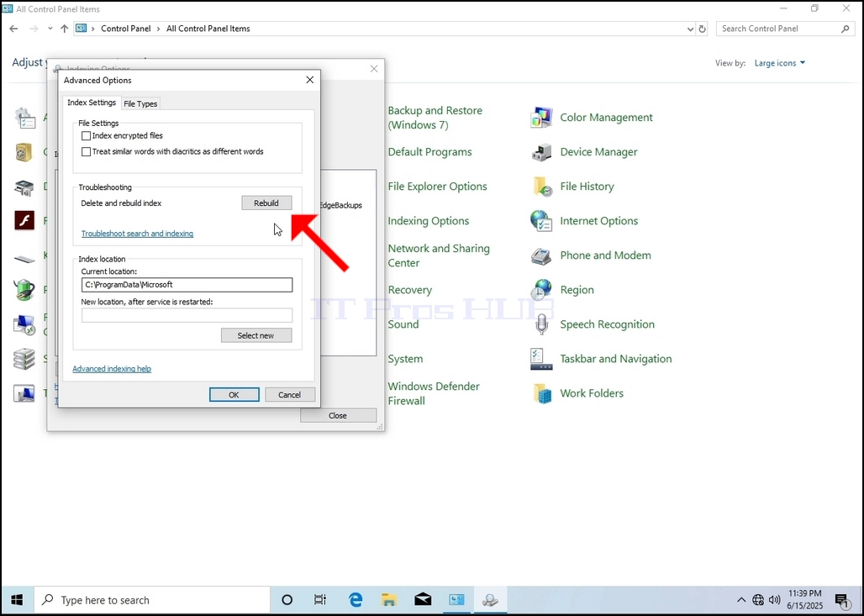Open Default Programs
864x616 pixels.
[x=429, y=152]
